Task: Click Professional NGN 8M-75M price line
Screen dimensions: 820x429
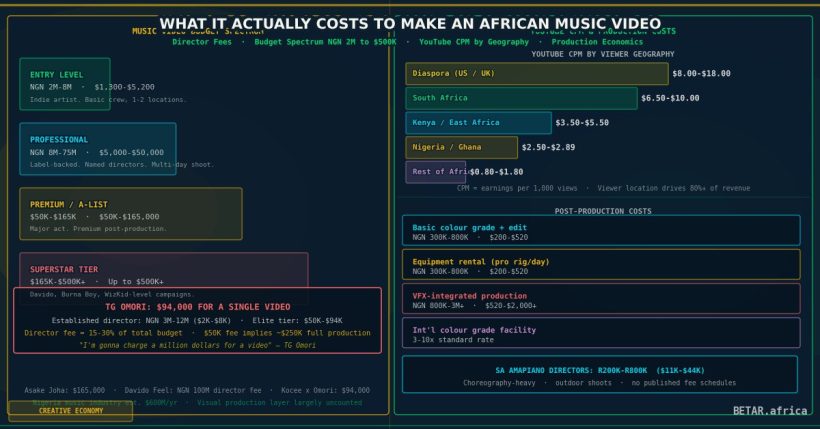Action: click(97, 153)
